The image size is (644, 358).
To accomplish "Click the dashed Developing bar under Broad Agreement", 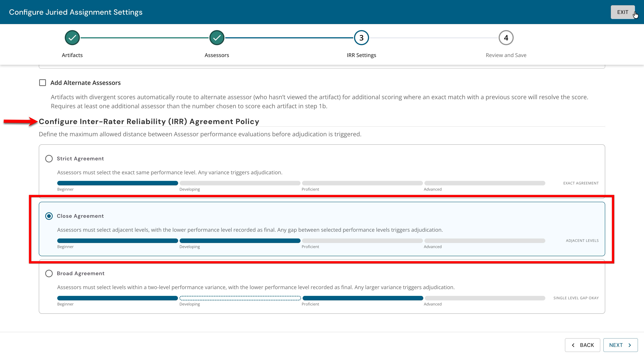I will [x=240, y=298].
